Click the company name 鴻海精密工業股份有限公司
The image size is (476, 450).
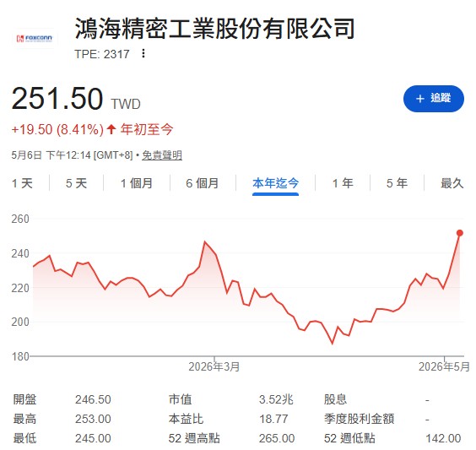pyautogui.click(x=215, y=29)
